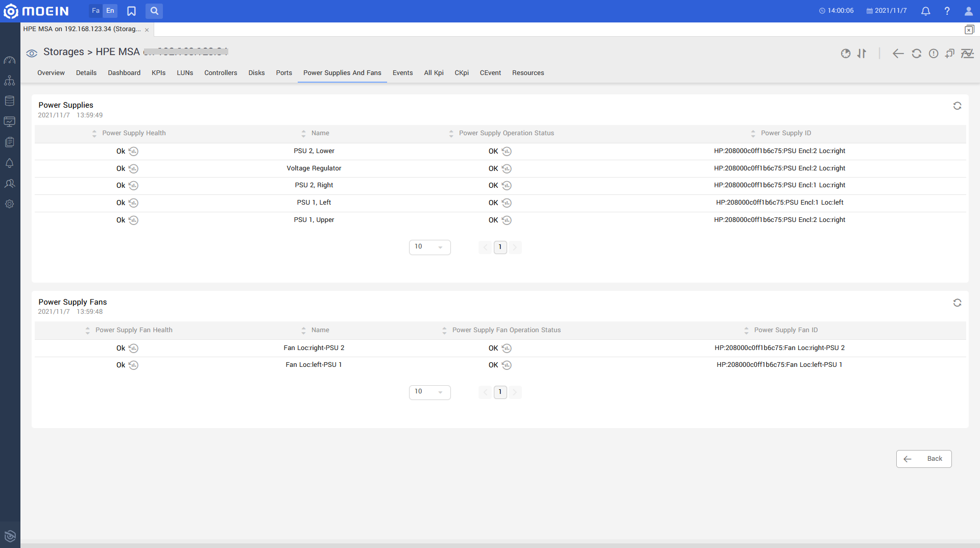
Task: Sort by Power Supply Operation Status
Action: (451, 134)
